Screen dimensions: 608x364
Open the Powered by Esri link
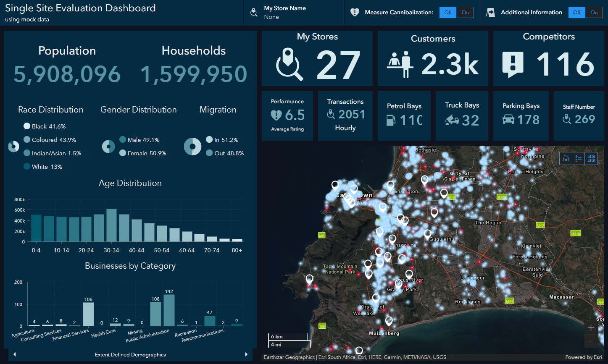583,357
